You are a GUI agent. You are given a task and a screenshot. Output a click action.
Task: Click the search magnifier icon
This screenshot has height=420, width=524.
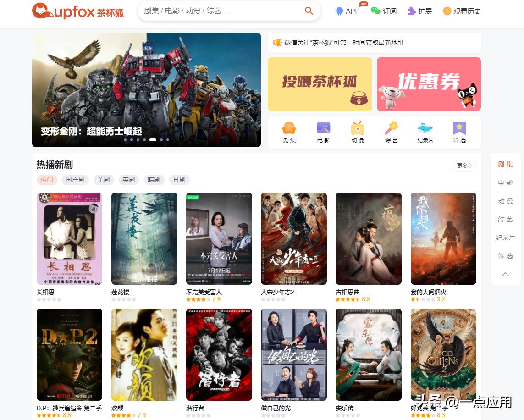[x=309, y=11]
